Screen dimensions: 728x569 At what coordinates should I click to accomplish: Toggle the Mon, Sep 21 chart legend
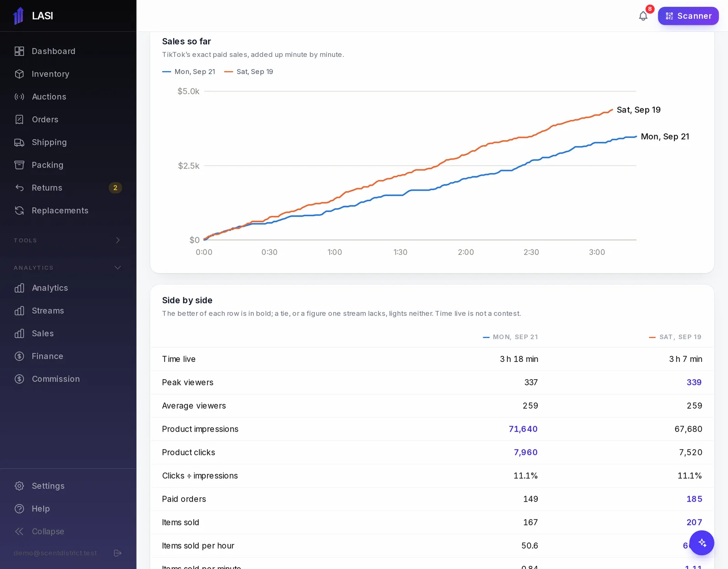click(188, 72)
